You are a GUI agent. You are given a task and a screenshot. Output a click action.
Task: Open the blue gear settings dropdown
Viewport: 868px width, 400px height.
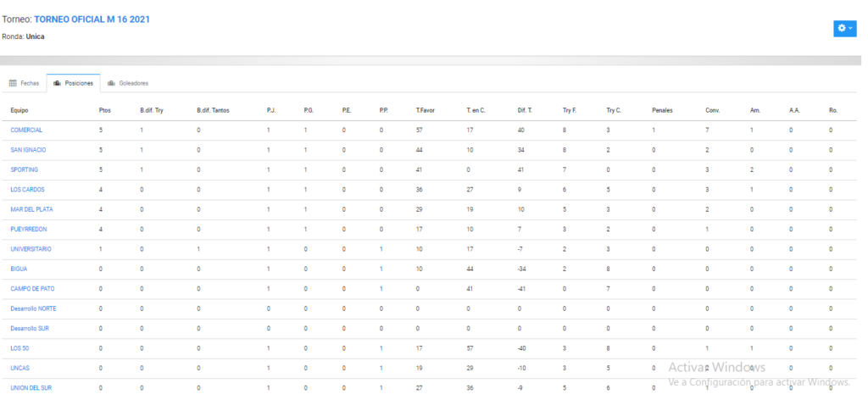coord(845,28)
